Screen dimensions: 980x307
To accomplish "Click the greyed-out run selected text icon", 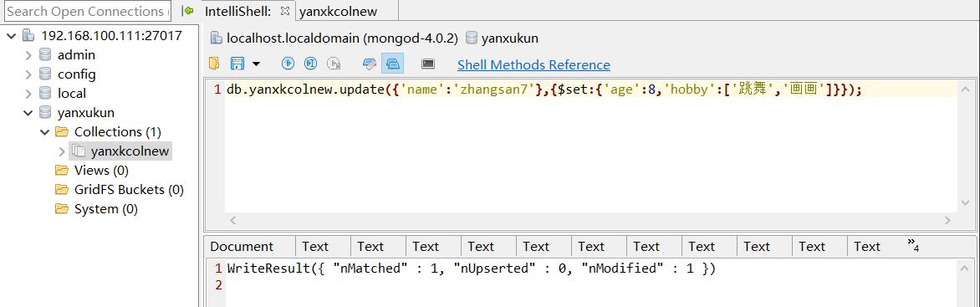I will tap(334, 63).
